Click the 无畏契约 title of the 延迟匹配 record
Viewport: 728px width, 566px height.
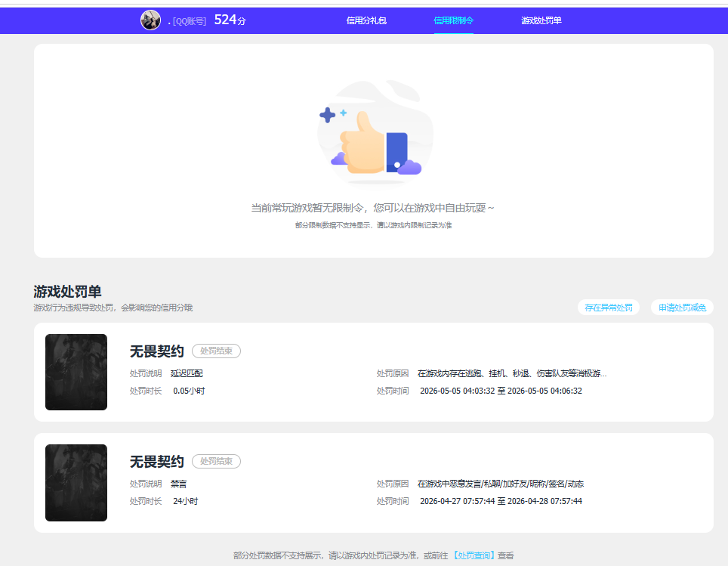[x=157, y=351]
